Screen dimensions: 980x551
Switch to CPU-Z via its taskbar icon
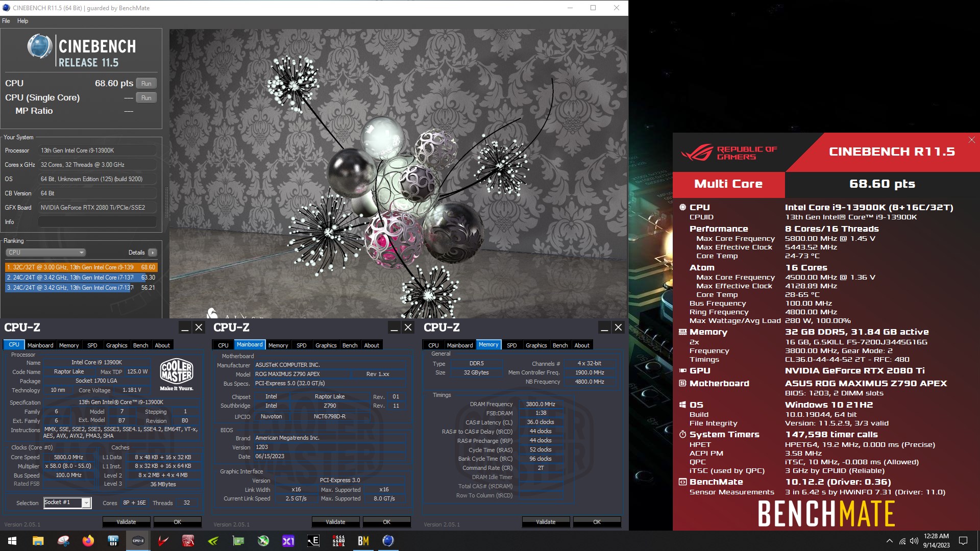(138, 541)
